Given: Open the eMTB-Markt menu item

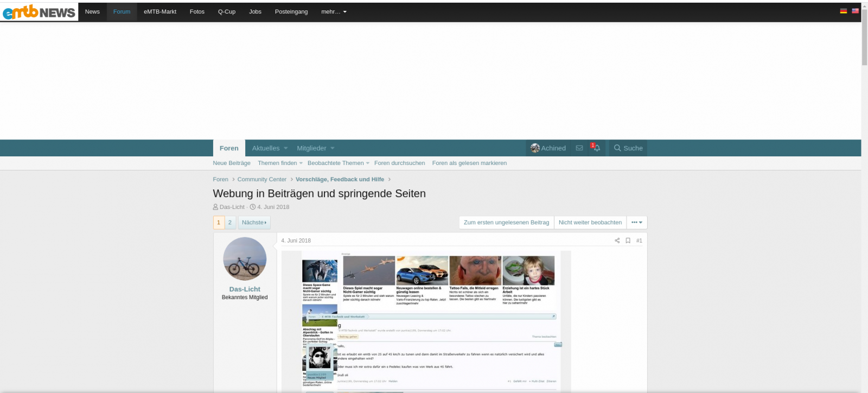Looking at the screenshot, I should [160, 11].
